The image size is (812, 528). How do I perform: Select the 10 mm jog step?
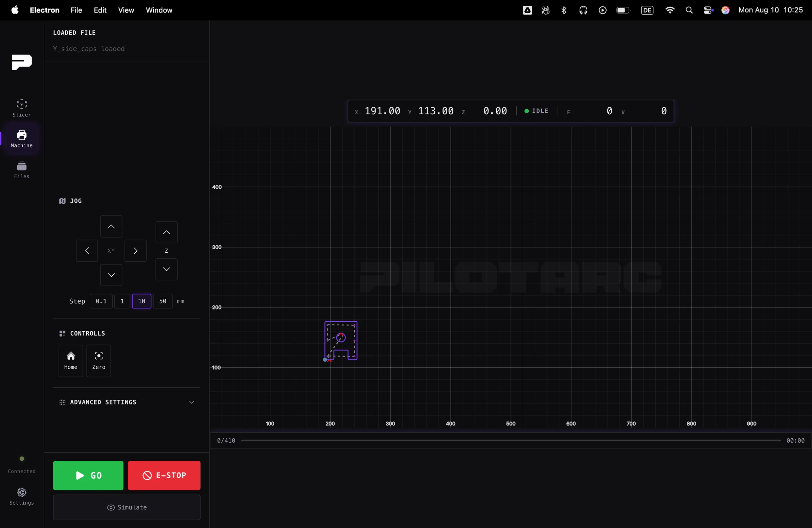click(141, 301)
